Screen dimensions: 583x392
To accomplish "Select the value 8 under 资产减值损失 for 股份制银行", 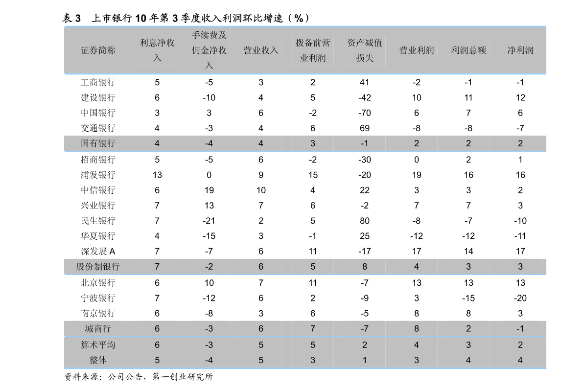I will 365,267.
